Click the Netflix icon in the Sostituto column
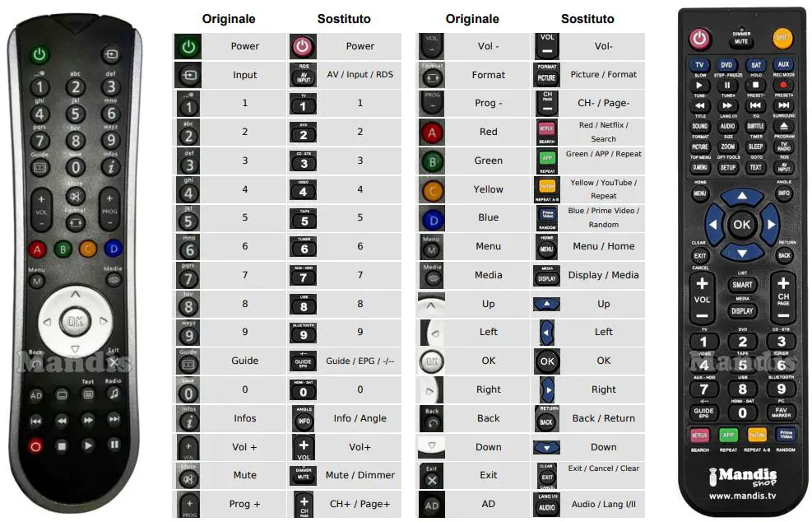This screenshot has width=812, height=522. 547,131
